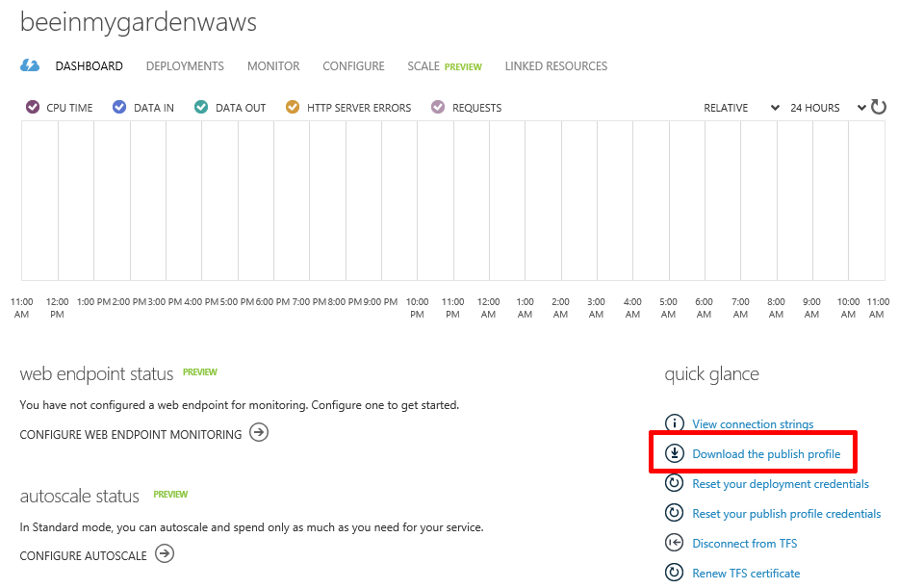Open the Renew TFS certificate link
This screenshot has height=588, width=898.
tap(746, 574)
